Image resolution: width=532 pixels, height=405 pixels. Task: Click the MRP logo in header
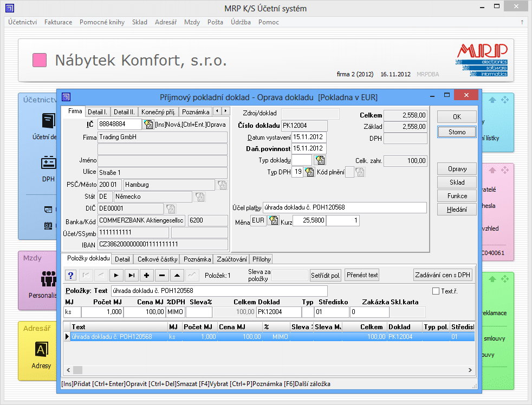point(482,60)
